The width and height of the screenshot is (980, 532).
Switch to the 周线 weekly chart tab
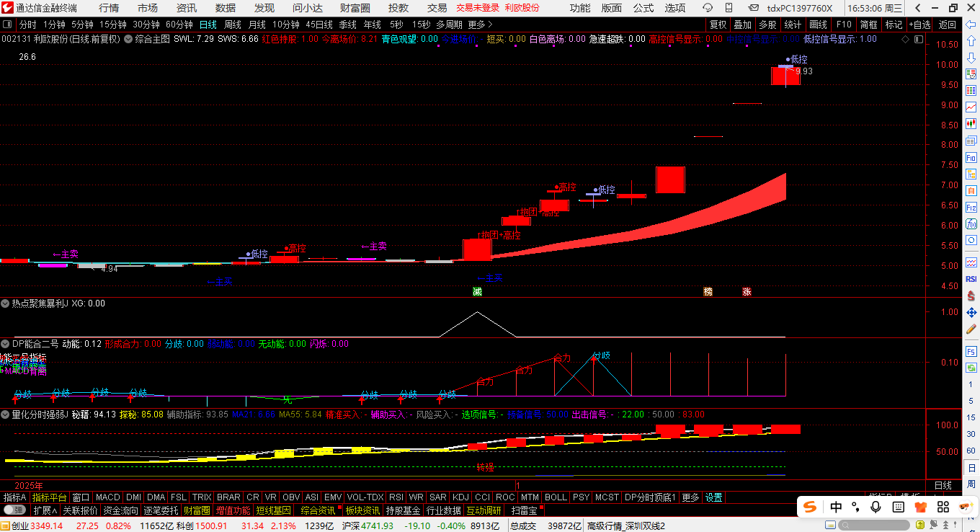(233, 25)
